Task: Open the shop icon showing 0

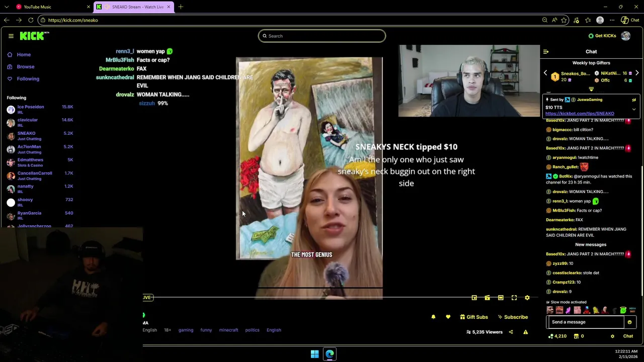Action: coord(579,336)
